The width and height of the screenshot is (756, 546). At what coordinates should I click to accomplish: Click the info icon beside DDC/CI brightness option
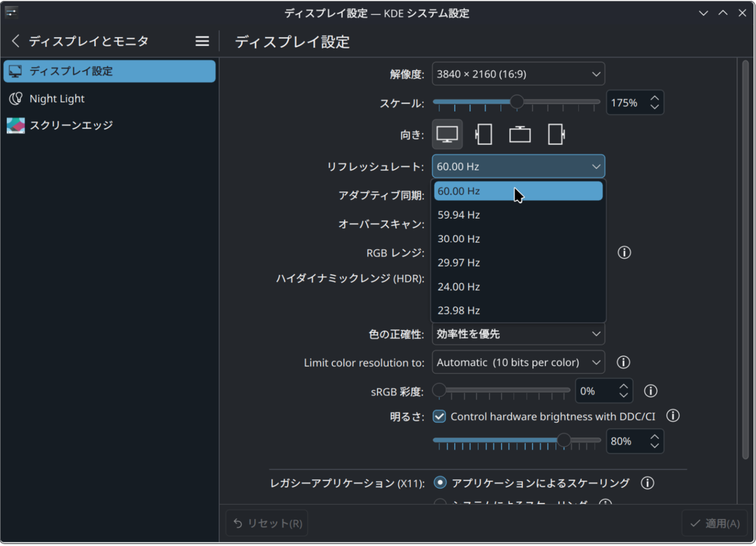tap(673, 416)
